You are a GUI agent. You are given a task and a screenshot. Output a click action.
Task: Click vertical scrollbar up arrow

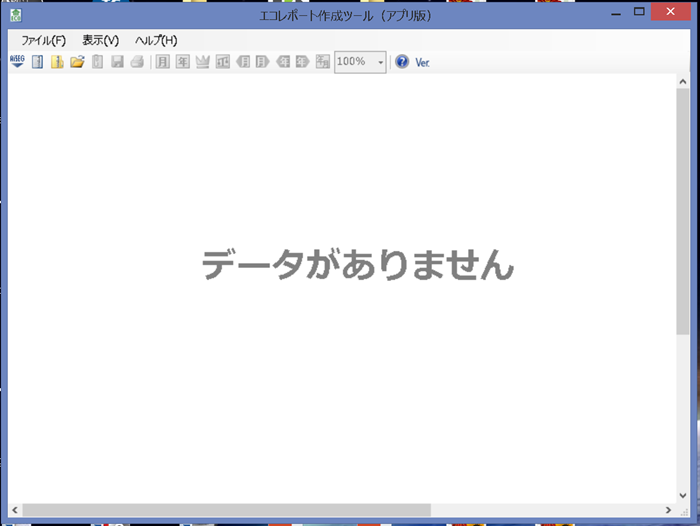[x=683, y=81]
